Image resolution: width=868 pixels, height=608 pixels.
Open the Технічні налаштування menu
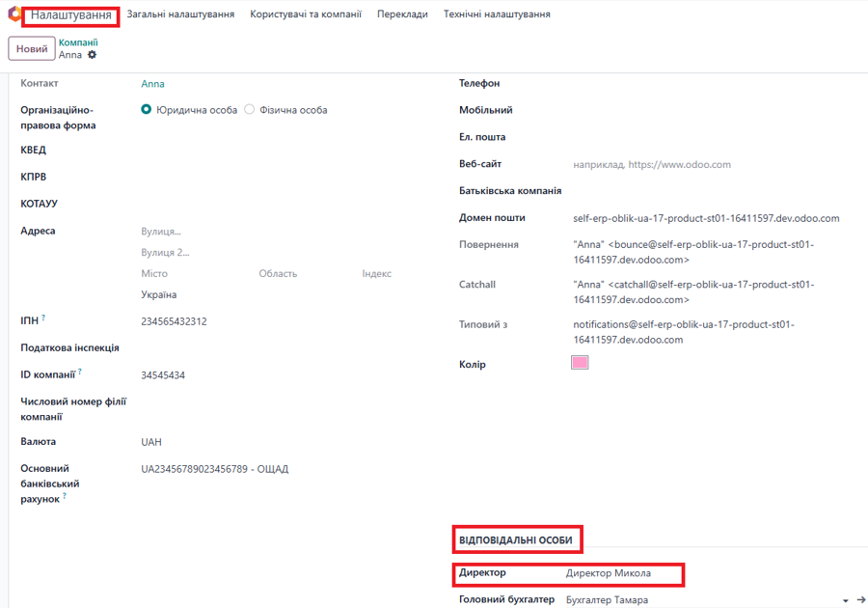coord(497,14)
